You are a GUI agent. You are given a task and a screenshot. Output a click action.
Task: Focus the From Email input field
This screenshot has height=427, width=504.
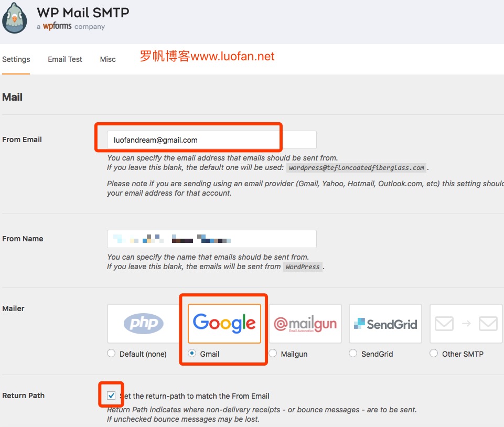[212, 140]
